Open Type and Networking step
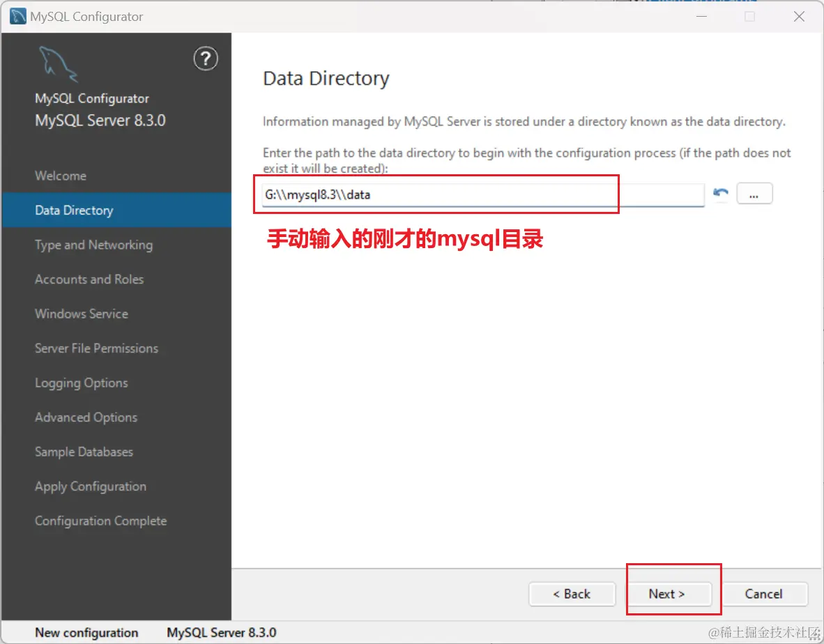Viewport: 824px width, 644px height. click(x=93, y=245)
